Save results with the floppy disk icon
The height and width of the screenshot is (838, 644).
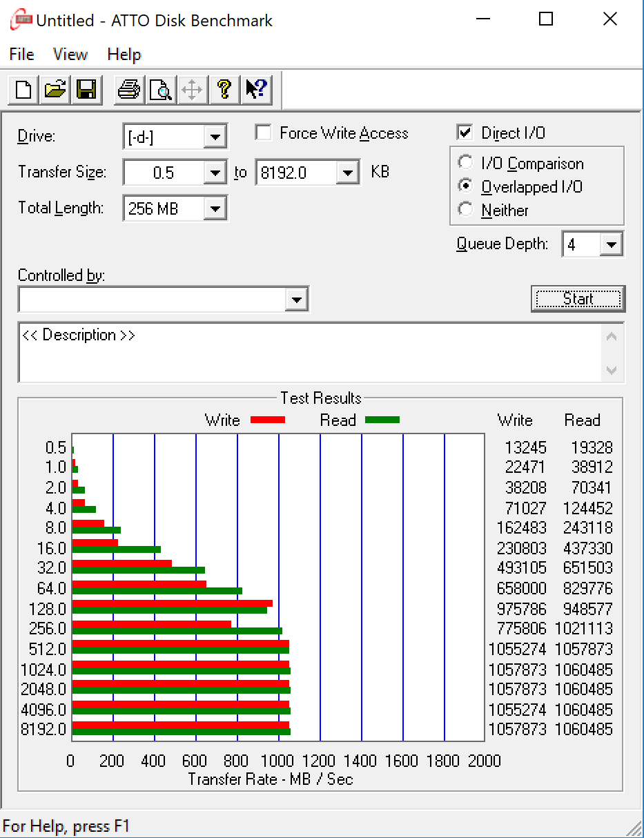click(86, 90)
